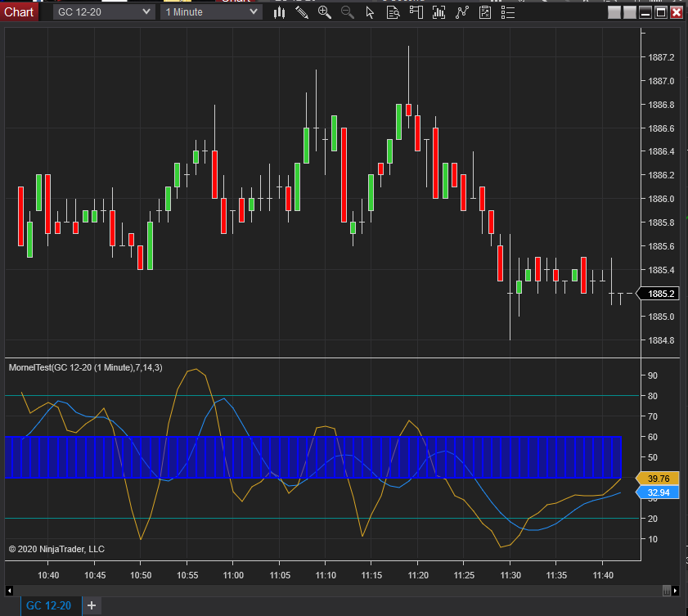Open the strategies icon
The image size is (688, 616).
485,12
